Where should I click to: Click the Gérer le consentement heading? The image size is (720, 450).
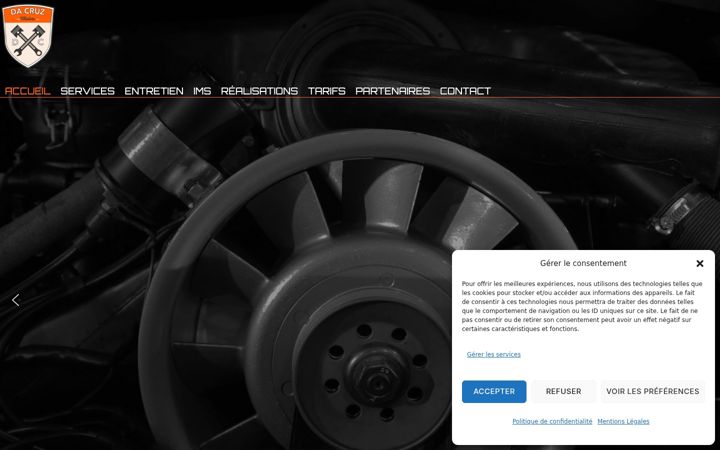(583, 263)
